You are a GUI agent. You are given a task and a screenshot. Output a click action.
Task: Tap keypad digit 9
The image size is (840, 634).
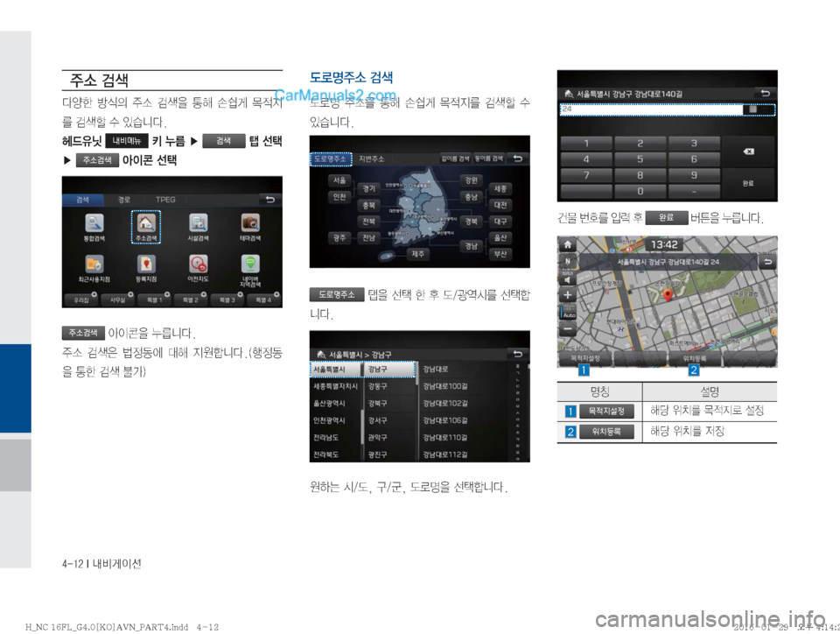[x=694, y=175]
